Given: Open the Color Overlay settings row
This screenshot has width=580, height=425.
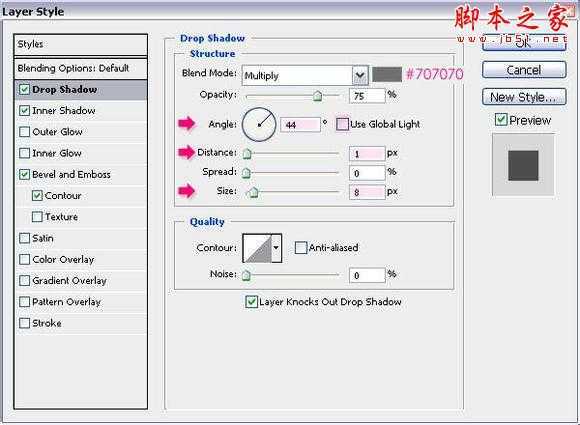Looking at the screenshot, I should tap(81, 260).
